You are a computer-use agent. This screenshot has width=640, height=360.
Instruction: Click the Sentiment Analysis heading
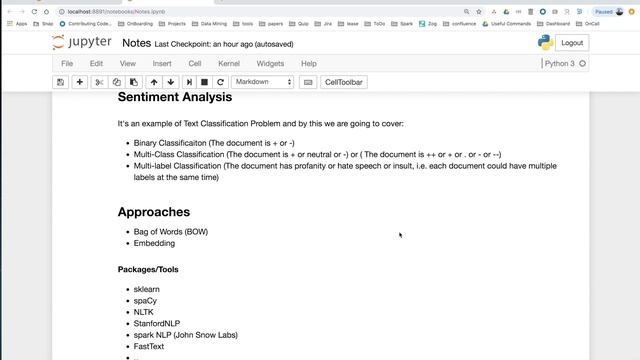[175, 97]
